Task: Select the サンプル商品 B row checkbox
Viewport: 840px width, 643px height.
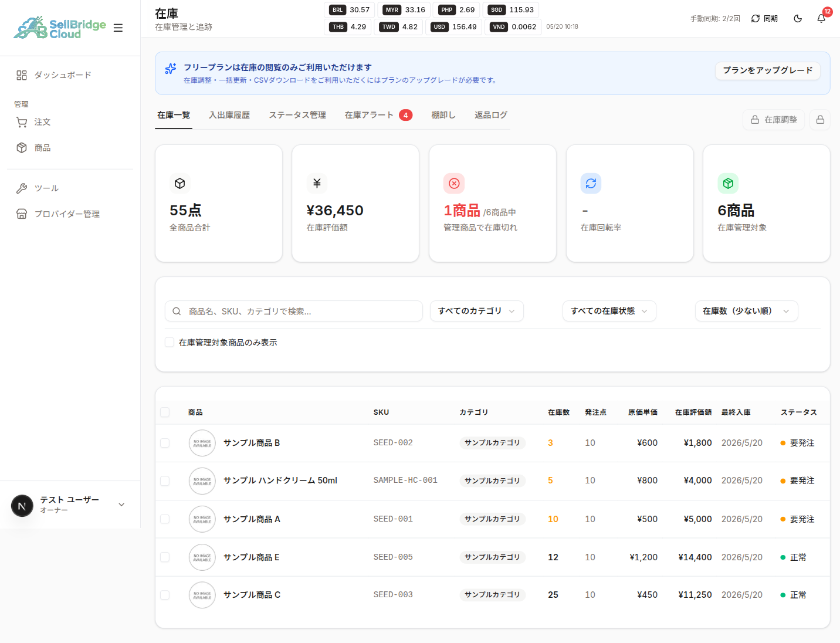Action: 165,443
